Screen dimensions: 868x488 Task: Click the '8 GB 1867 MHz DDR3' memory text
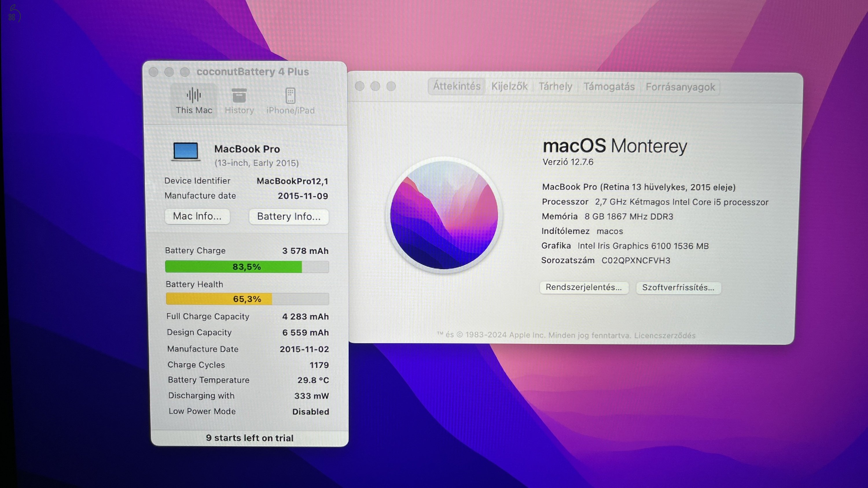(x=629, y=216)
